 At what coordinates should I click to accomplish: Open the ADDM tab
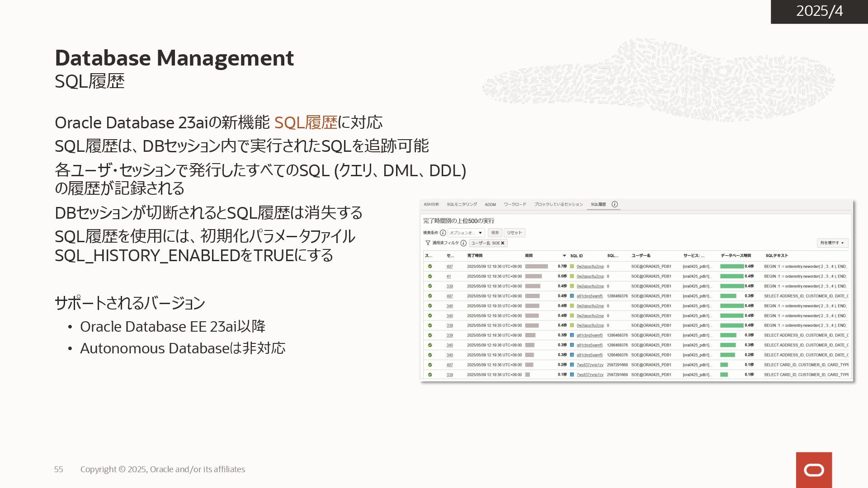tap(490, 205)
